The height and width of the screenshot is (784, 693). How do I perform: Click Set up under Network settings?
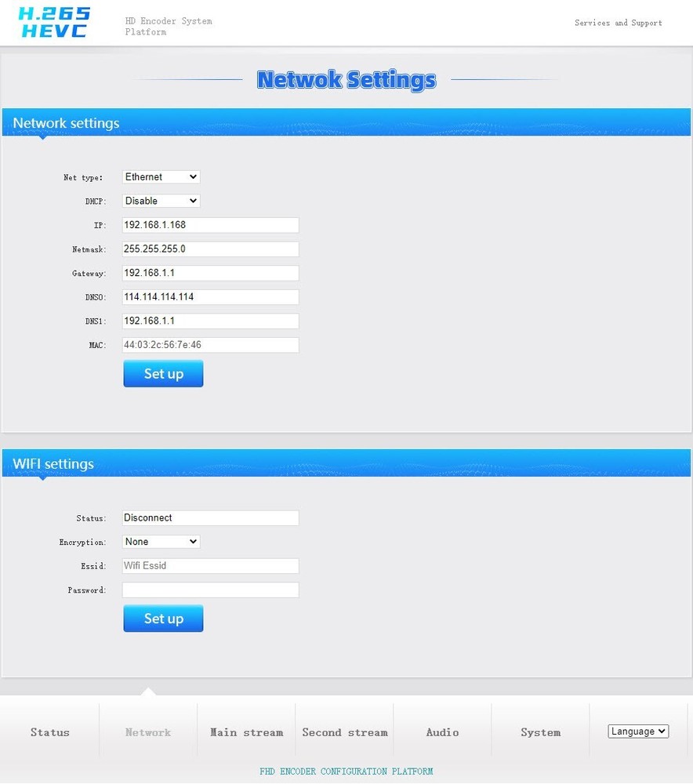(x=163, y=373)
